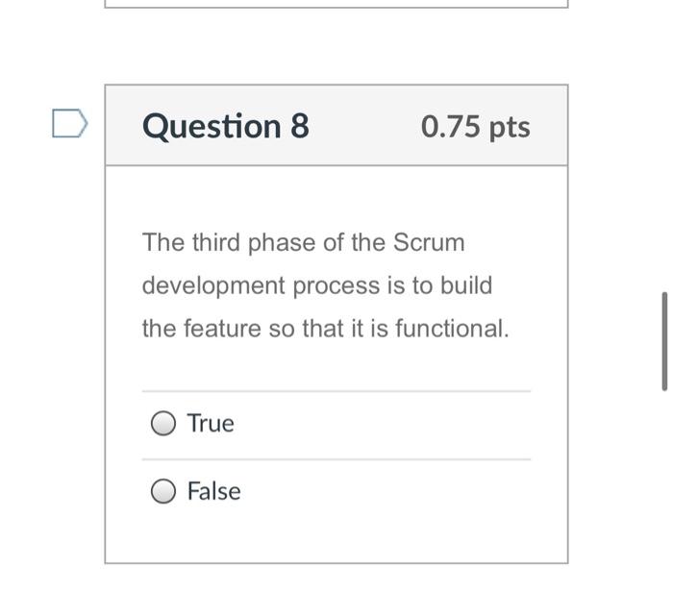Click the "False" answer label text
Image resolution: width=673 pixels, height=616 pixels.
pos(213,492)
